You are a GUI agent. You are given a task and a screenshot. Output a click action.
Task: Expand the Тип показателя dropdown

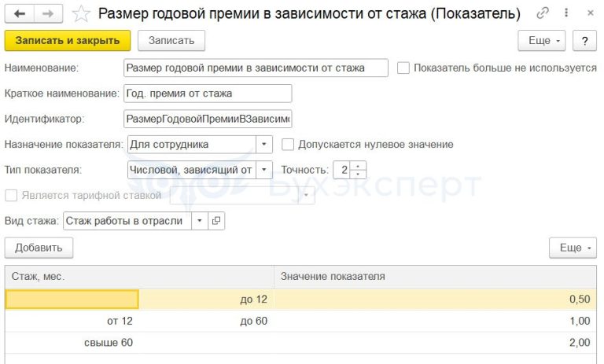(264, 170)
